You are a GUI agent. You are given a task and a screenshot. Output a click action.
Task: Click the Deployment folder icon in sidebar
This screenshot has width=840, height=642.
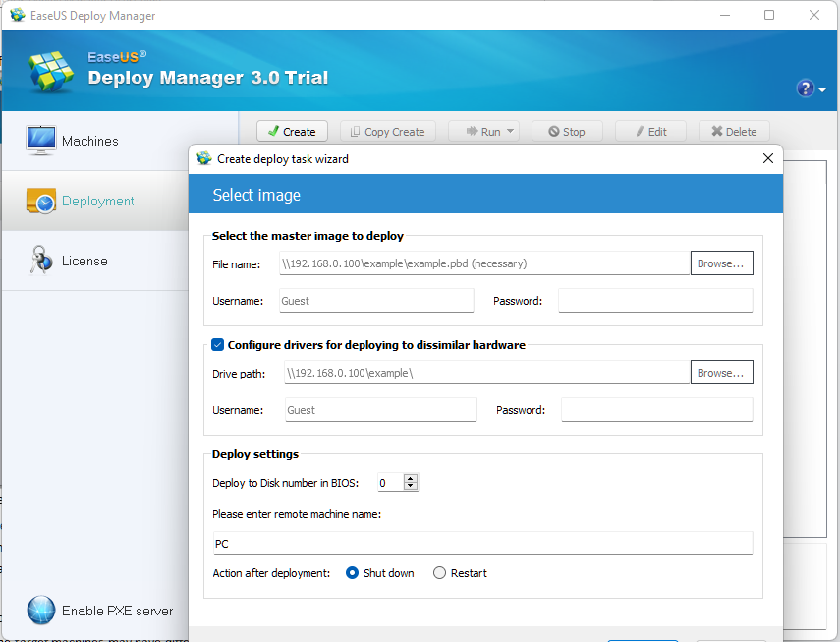[41, 201]
